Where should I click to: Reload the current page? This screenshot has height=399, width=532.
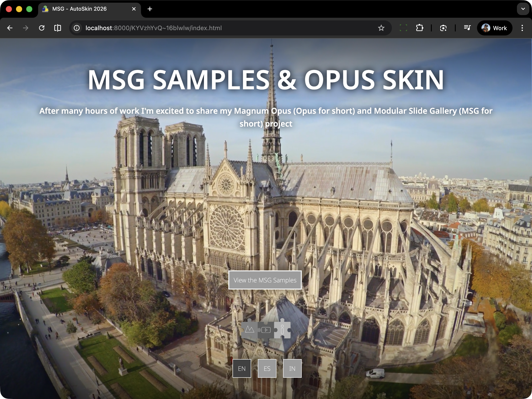click(42, 28)
